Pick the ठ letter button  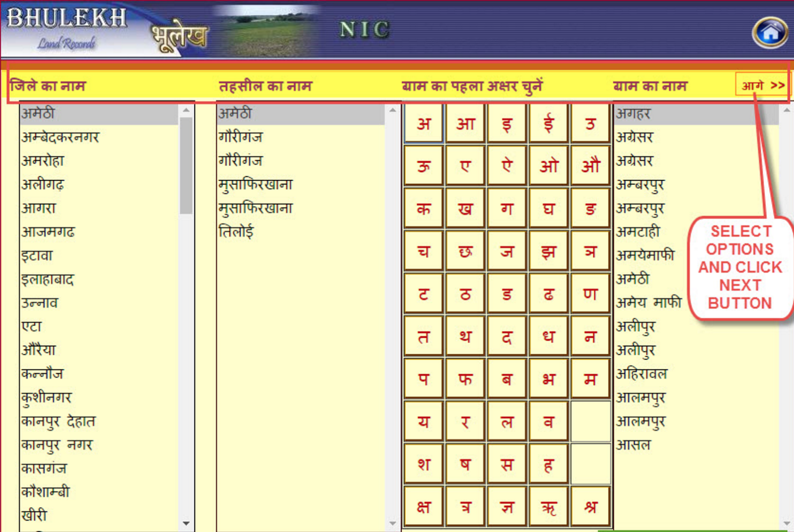pos(465,294)
